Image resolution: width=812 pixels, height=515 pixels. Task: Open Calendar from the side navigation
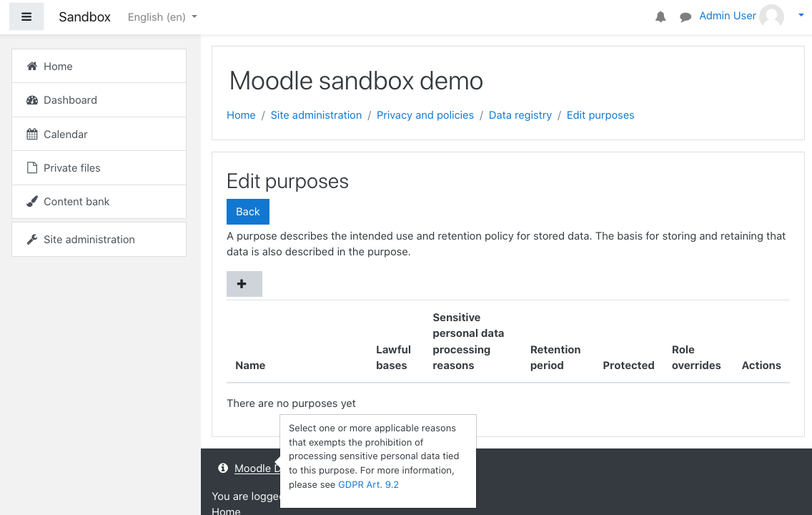99,134
